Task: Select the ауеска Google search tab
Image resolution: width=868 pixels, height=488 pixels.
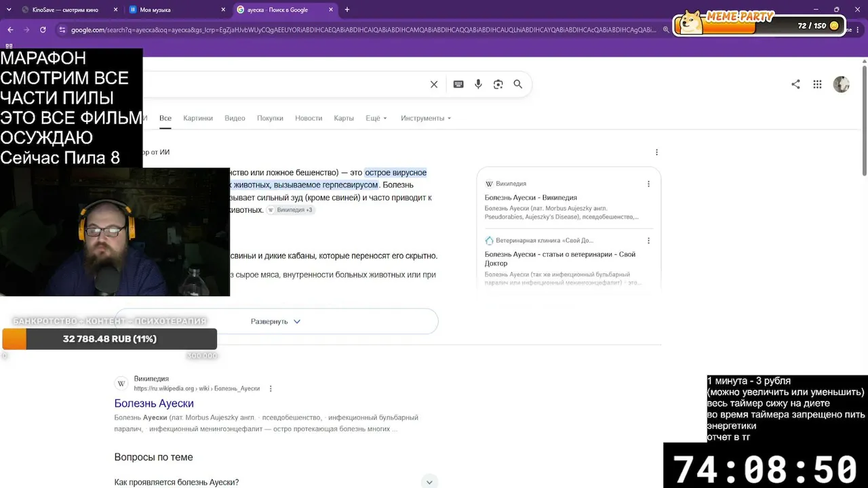Action: [285, 9]
